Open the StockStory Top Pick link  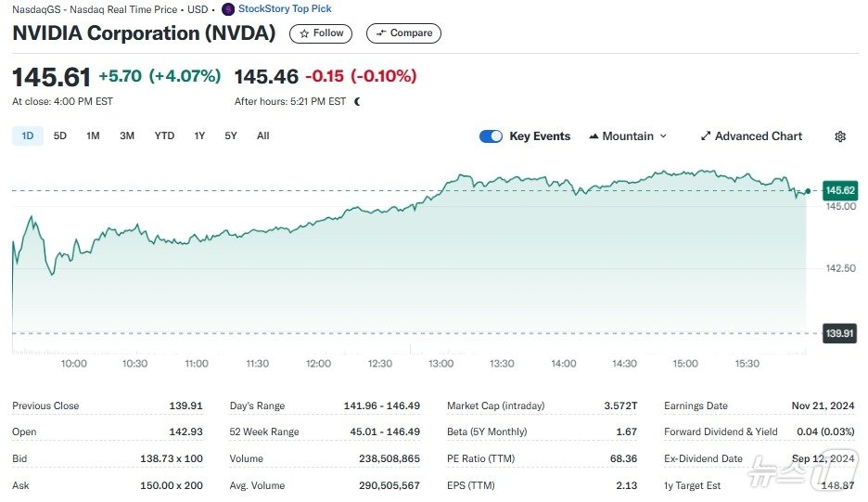285,9
